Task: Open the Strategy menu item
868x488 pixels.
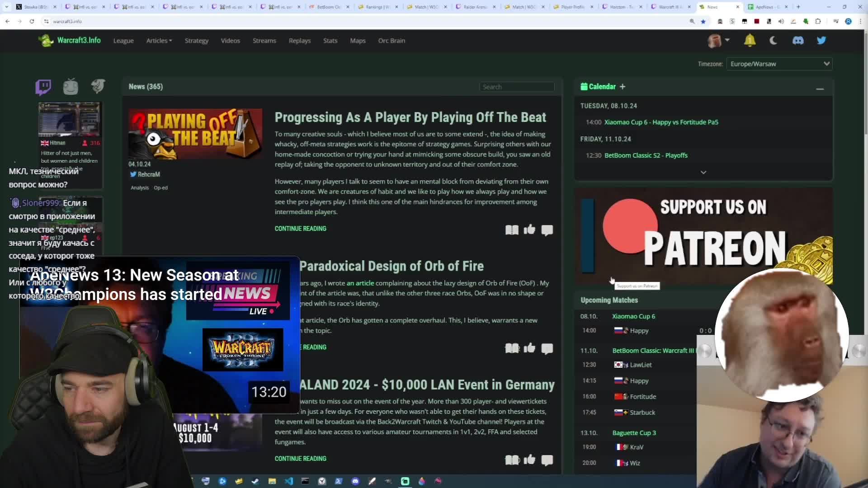Action: tap(196, 41)
